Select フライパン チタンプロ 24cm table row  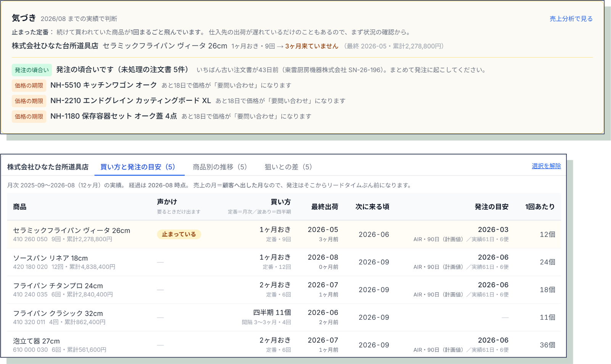284,290
